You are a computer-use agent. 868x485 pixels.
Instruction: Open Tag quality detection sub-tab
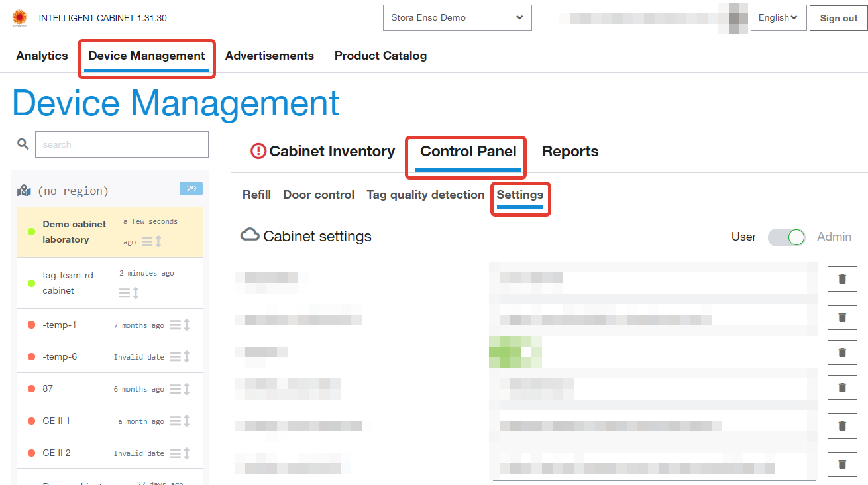click(x=425, y=195)
